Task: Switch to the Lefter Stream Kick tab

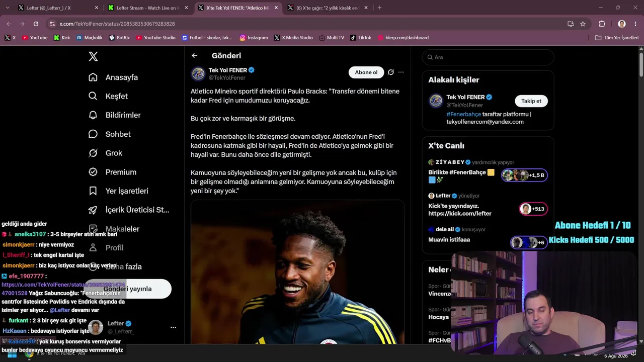Action: coord(147,8)
